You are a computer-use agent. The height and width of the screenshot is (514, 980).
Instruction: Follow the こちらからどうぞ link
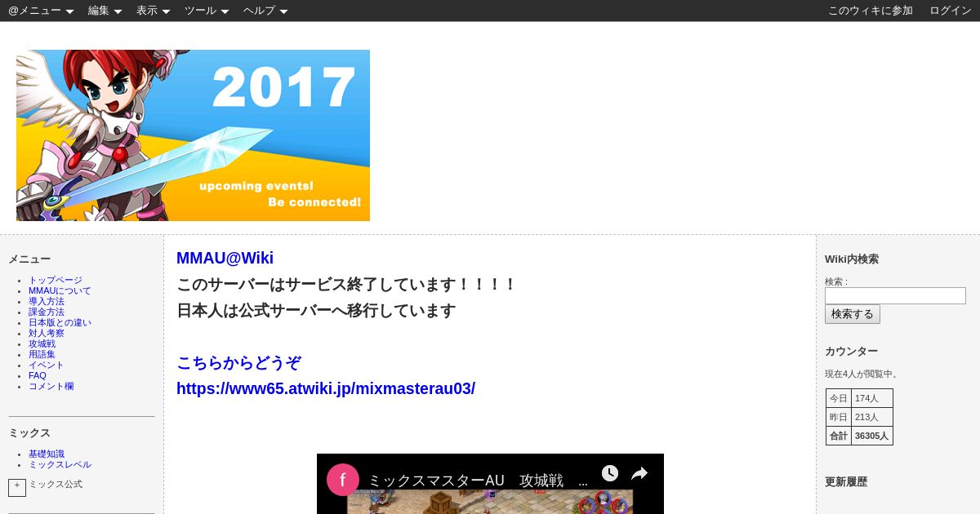pyautogui.click(x=238, y=362)
